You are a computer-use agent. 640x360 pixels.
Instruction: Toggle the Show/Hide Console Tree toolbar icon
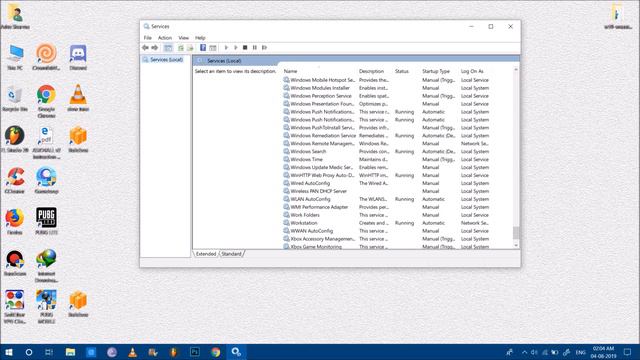pos(168,48)
